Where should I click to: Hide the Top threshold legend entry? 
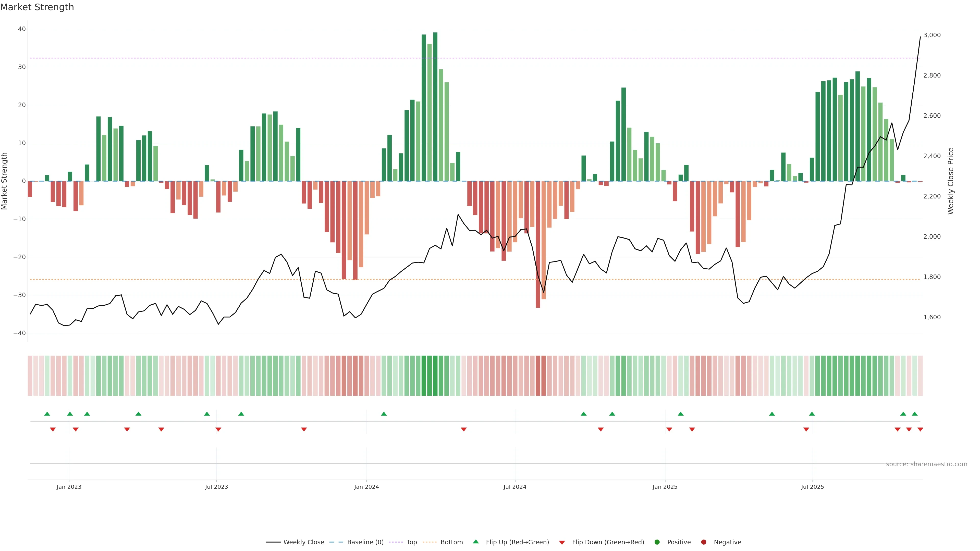click(x=411, y=542)
